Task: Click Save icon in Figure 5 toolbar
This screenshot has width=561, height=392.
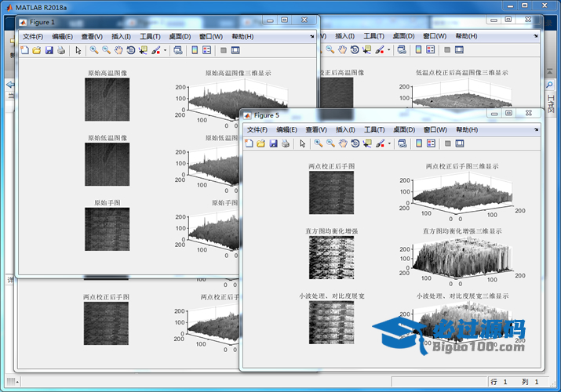Action: [274, 143]
